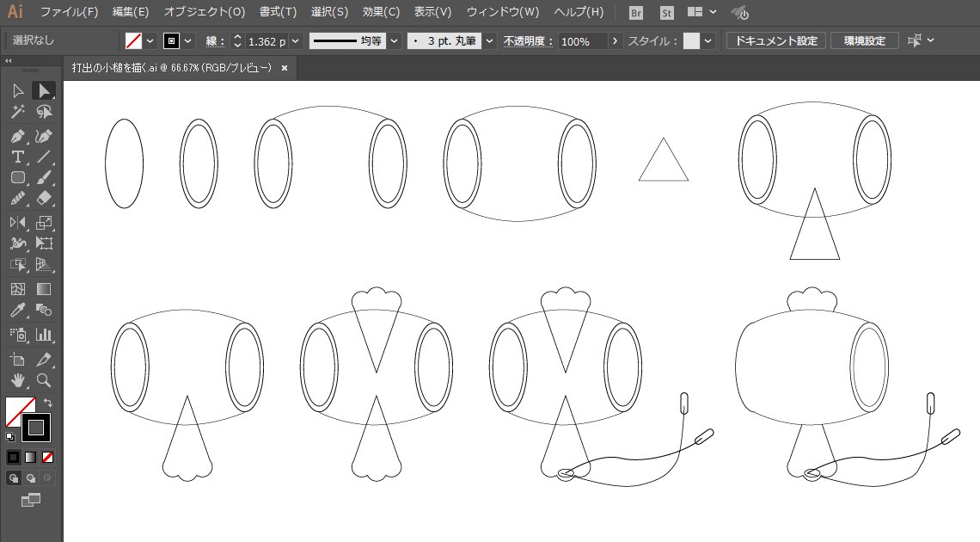Open the ファイル(F) menu

(70, 12)
